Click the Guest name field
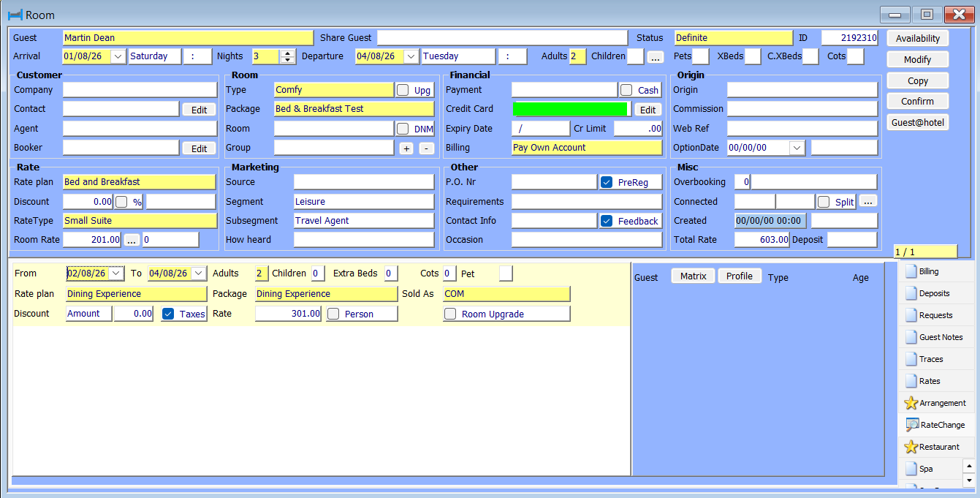 [x=188, y=38]
